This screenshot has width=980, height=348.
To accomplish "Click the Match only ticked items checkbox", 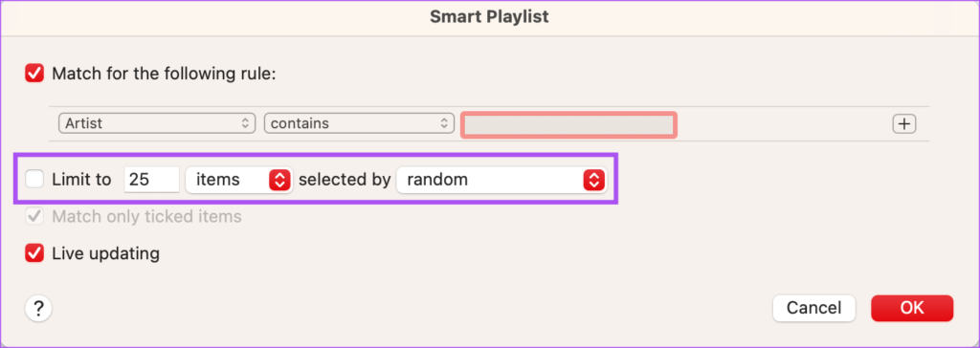I will coord(34,217).
